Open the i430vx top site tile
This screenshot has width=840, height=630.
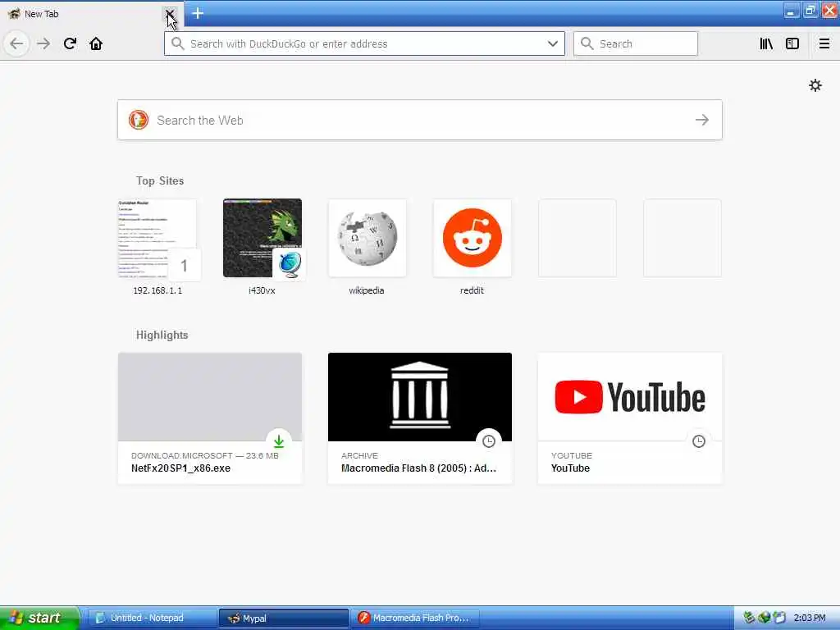pyautogui.click(x=262, y=238)
